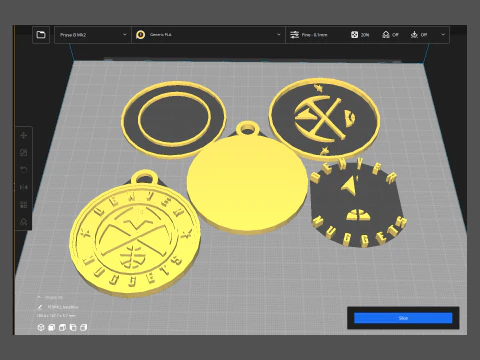This screenshot has width=480, height=360.
Task: Click the support Off indicator icon
Action: click(386, 35)
